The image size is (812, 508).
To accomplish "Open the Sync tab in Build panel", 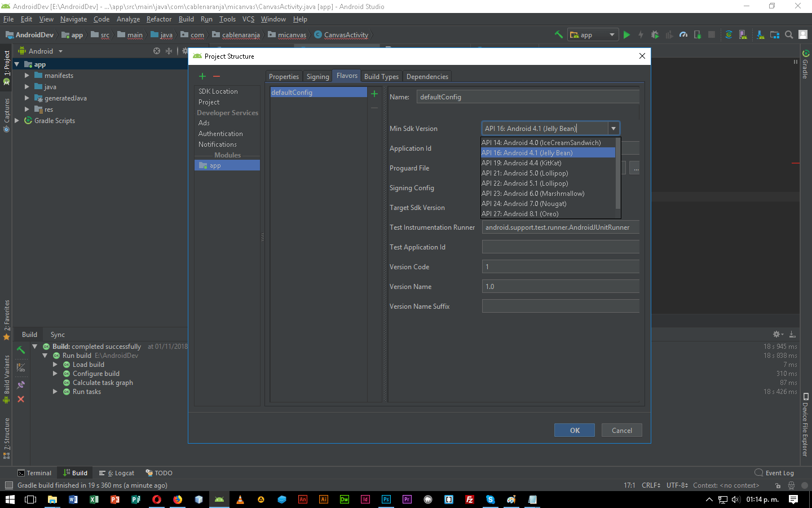I will click(x=58, y=334).
